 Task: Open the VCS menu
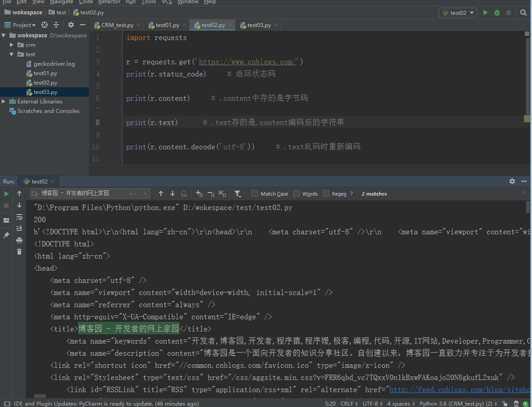[167, 2]
